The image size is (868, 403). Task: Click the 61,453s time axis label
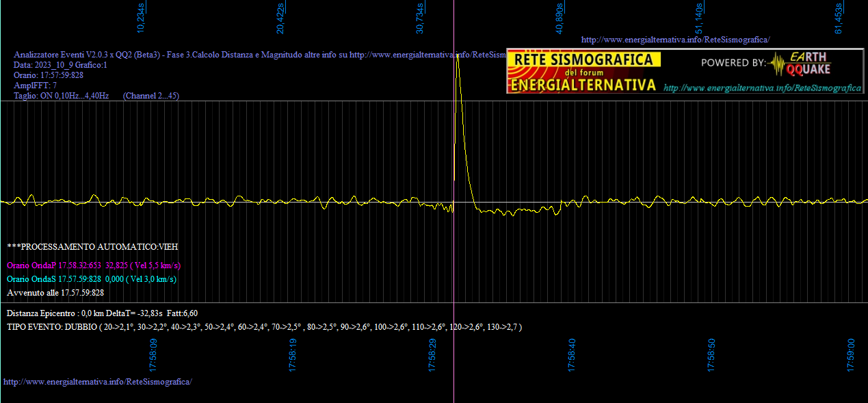point(839,18)
